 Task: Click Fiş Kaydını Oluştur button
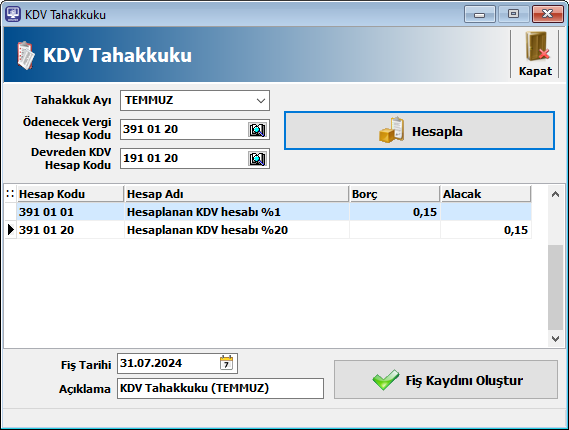446,380
